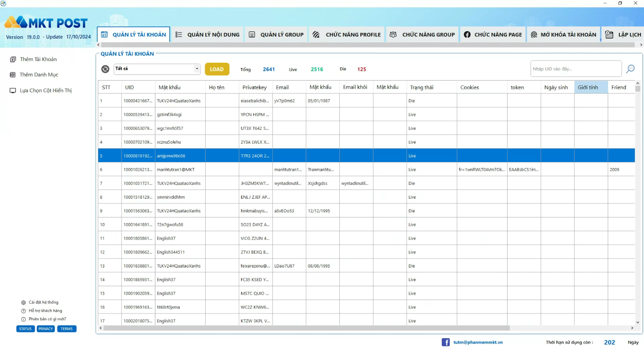
Task: Click the Giới tính column header
Action: 591,87
